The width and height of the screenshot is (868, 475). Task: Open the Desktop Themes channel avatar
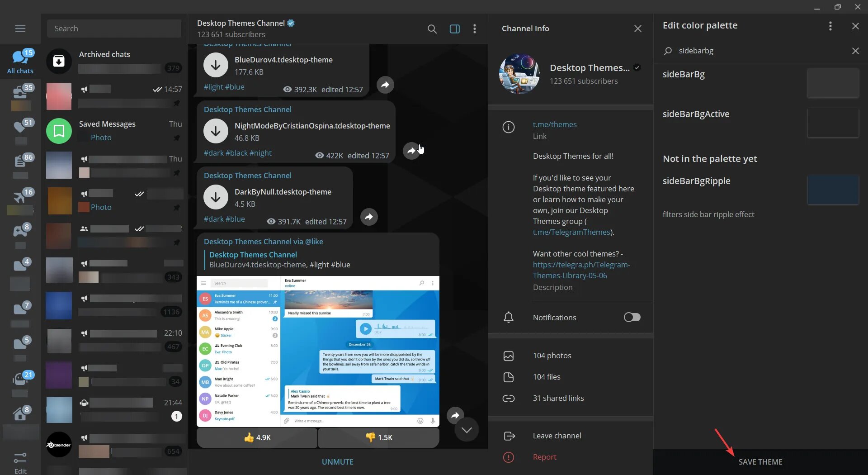click(519, 74)
